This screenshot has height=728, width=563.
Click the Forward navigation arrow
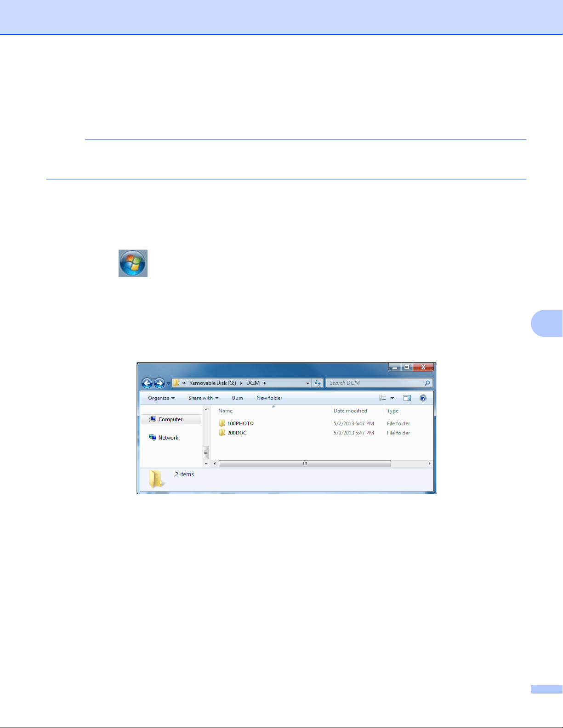coord(159,383)
